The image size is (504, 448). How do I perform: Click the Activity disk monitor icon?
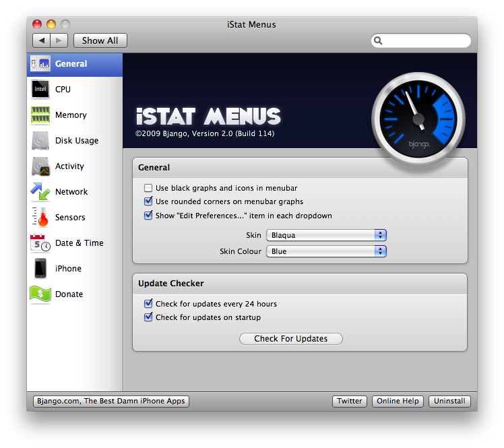click(40, 166)
